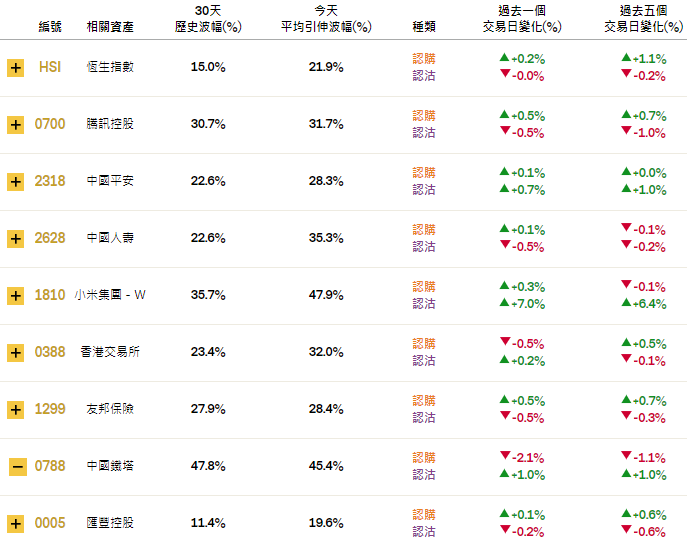Click plus icon beside 2628 中國人壽
Image resolution: width=687 pixels, height=546 pixels.
[x=15, y=239]
